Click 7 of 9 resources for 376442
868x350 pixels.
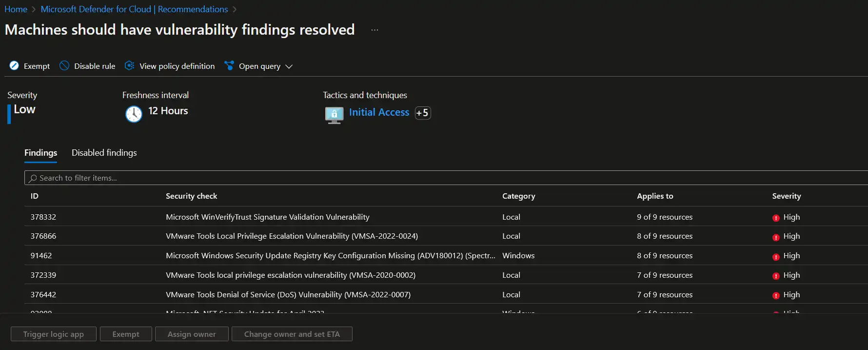665,294
